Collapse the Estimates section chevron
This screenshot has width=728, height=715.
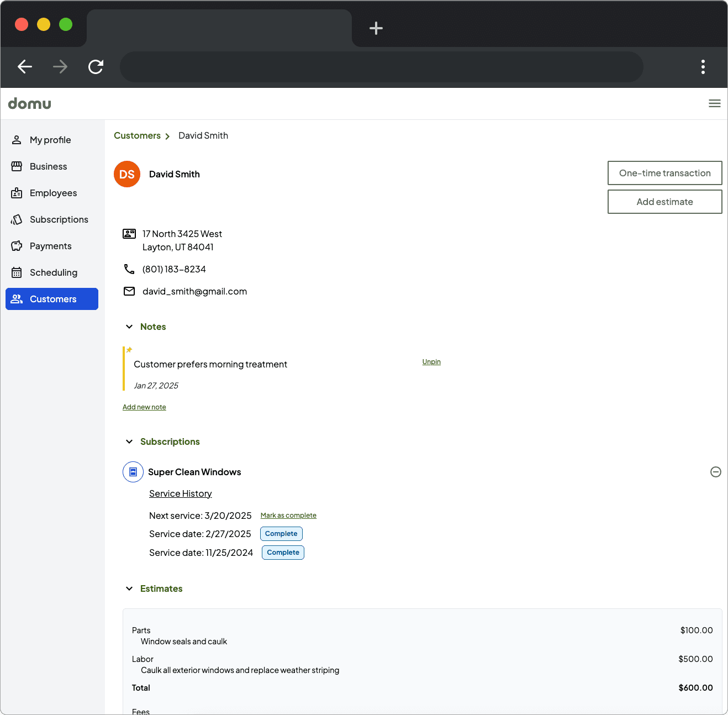129,588
